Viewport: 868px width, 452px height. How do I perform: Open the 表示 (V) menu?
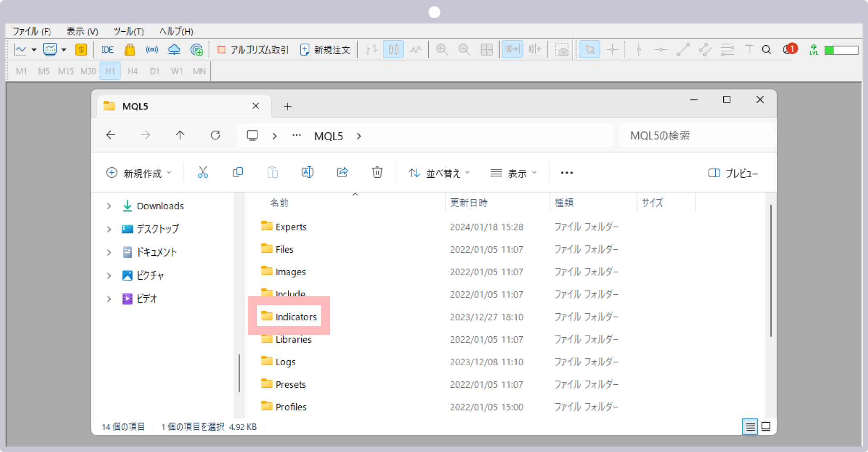point(82,32)
